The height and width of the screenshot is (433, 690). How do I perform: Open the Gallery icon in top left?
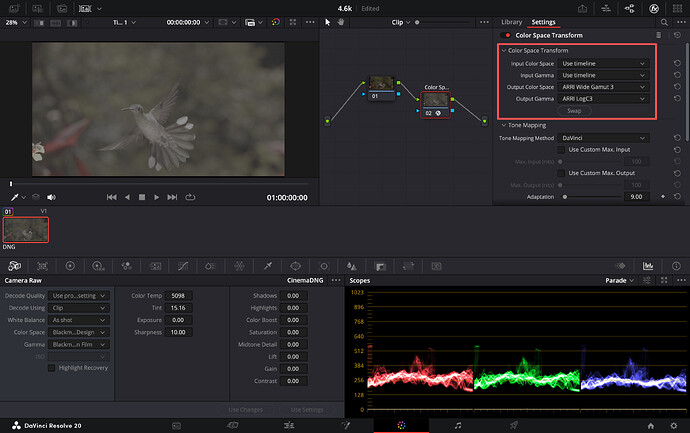15,8
